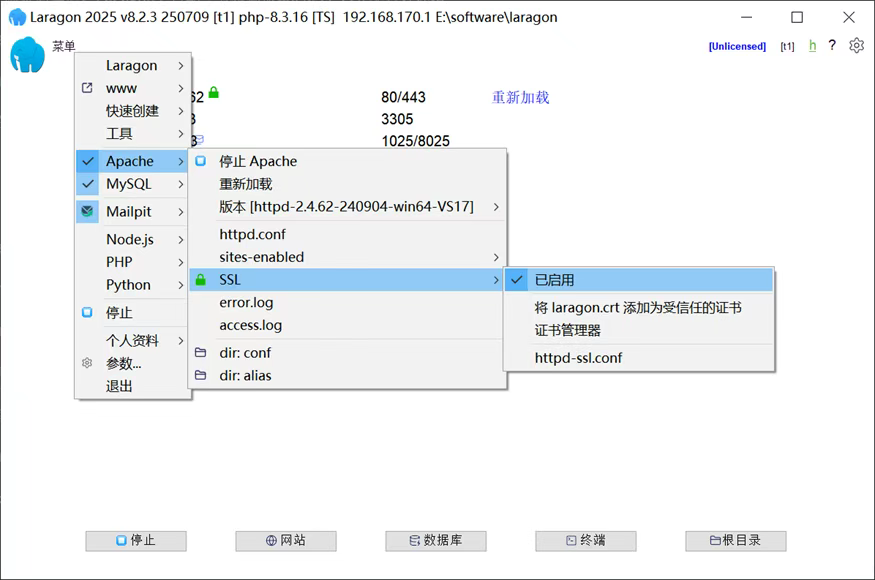This screenshot has height=580, width=875.
Task: Expand the PHP submenu arrow
Action: tap(181, 262)
